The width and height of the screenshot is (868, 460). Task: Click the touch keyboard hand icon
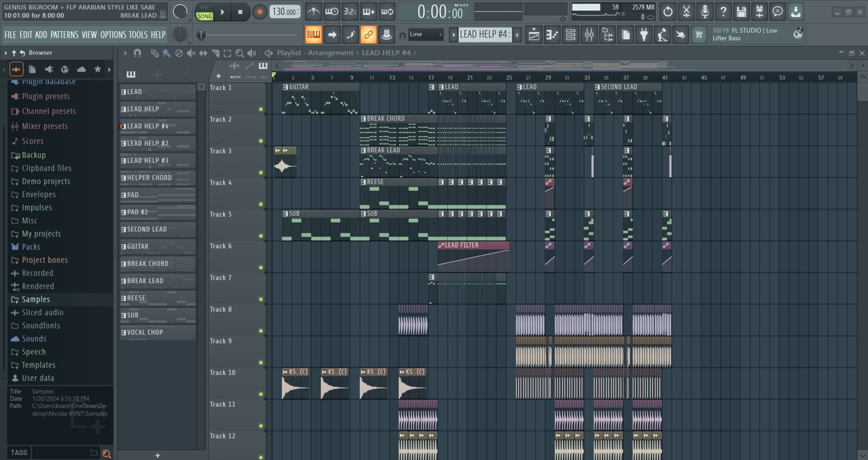tap(681, 35)
